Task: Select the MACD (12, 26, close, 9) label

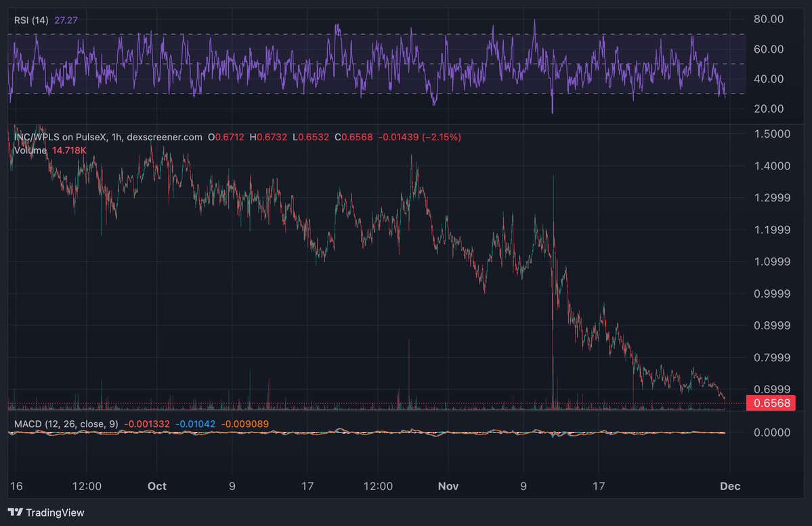Action: 66,424
